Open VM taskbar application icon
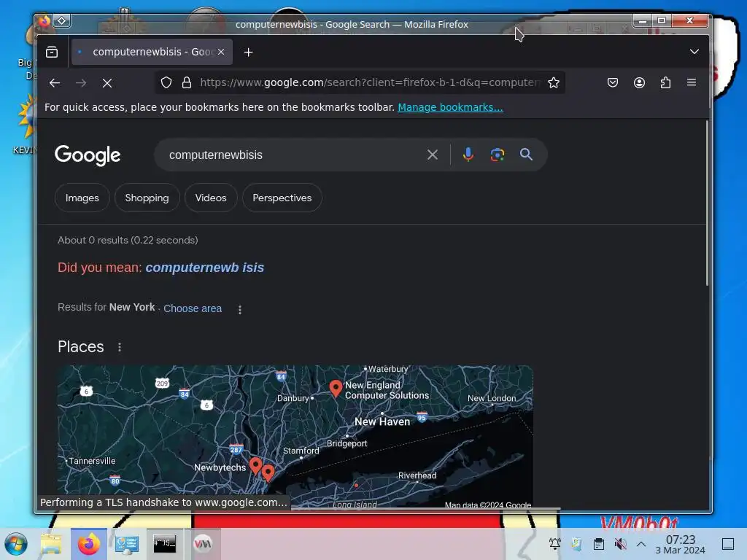Screen dimensions: 747x560 pyautogui.click(x=203, y=543)
